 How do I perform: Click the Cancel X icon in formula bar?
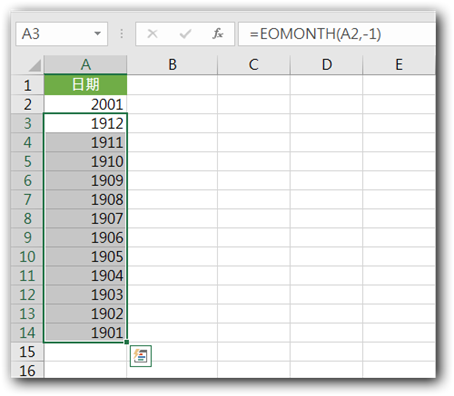click(152, 34)
